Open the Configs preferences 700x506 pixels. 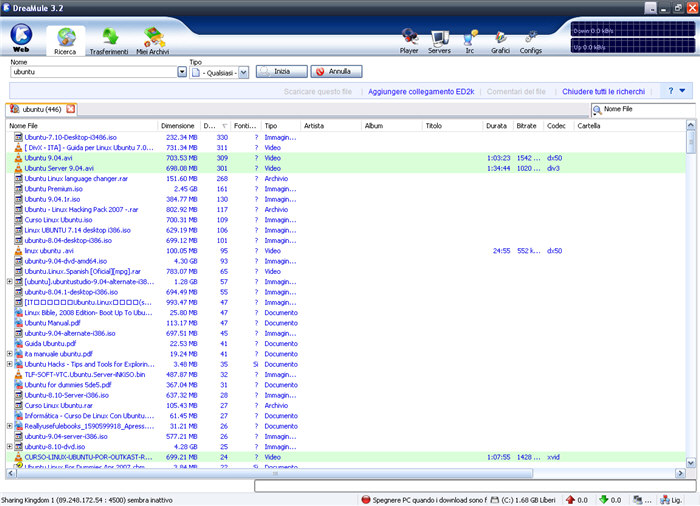[531, 41]
